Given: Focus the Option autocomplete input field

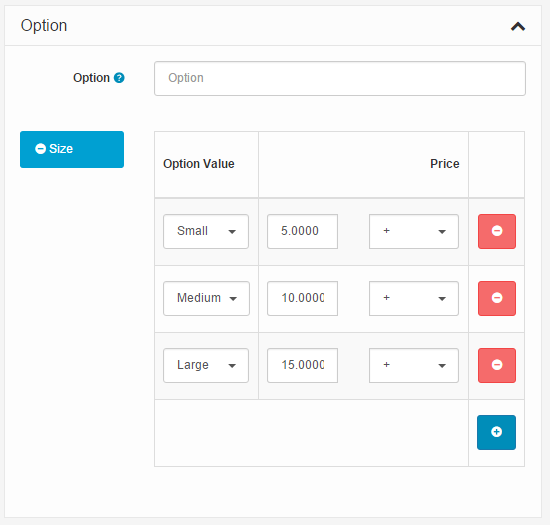Looking at the screenshot, I should click(340, 78).
